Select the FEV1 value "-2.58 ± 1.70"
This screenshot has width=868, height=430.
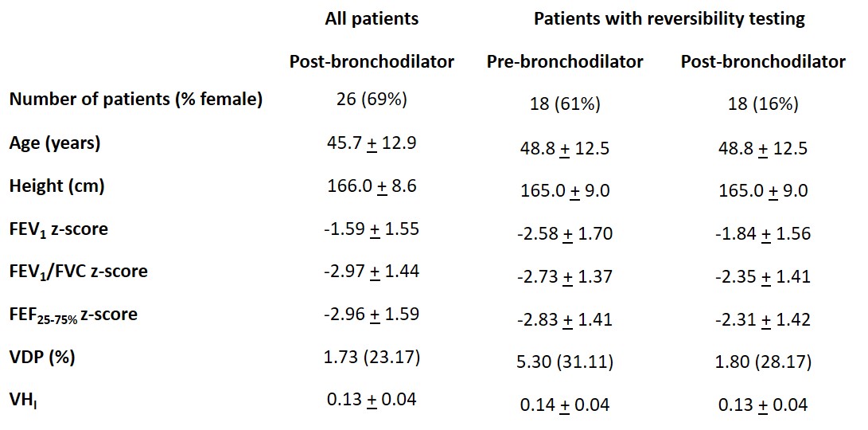[565, 234]
